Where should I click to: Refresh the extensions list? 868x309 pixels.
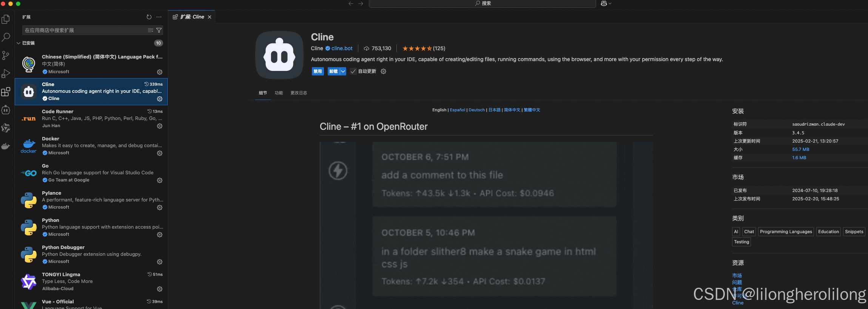coord(149,17)
